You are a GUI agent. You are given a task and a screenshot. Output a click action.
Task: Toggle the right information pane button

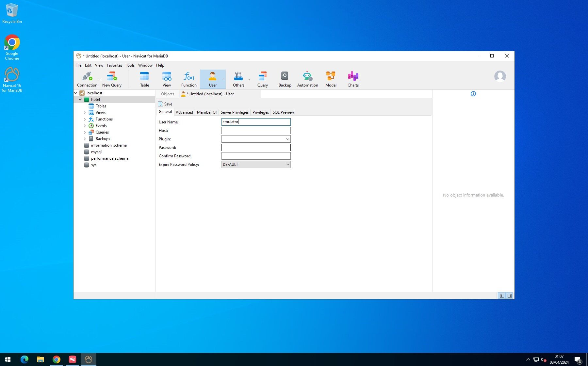pyautogui.click(x=510, y=296)
